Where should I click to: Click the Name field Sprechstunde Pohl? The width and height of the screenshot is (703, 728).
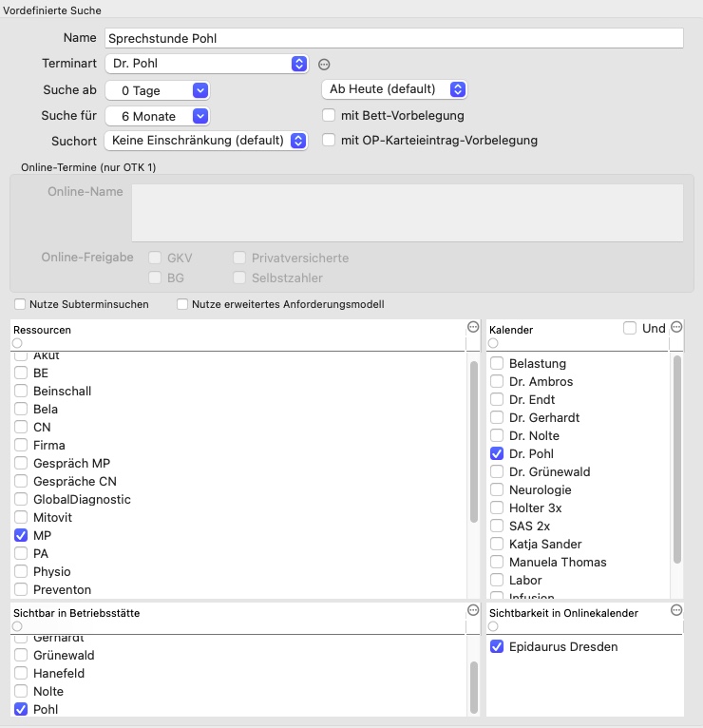click(x=394, y=38)
